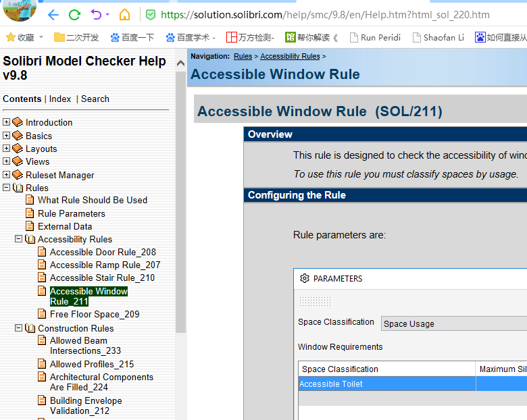Select highlighted Accessible Window Rule_211 topic
527x420 pixels.
click(89, 296)
